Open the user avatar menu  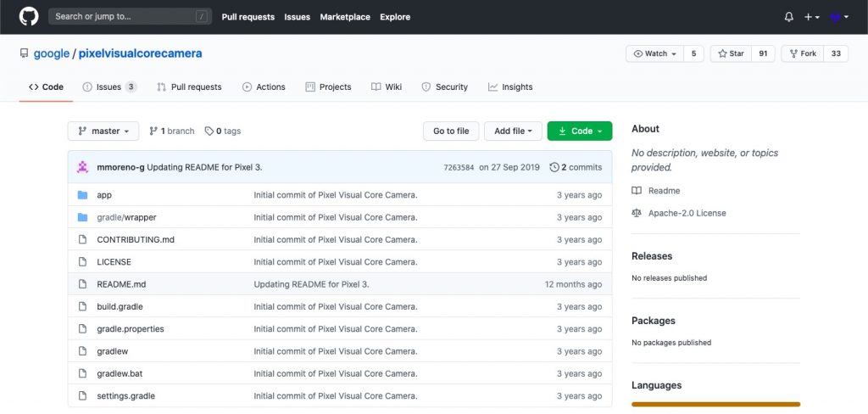[x=839, y=17]
